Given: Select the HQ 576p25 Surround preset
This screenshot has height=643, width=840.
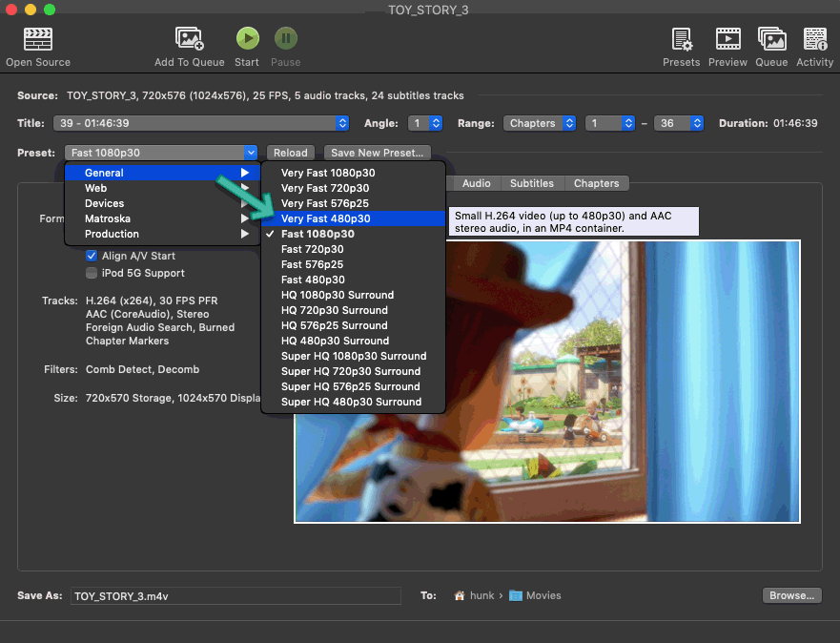Looking at the screenshot, I should tap(354, 325).
